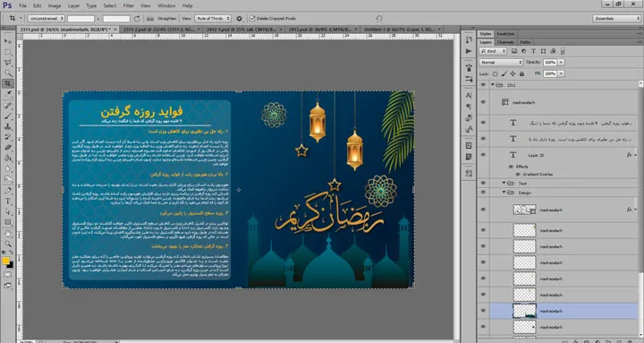Hide the Text group
The image size is (644, 343).
coord(483,183)
